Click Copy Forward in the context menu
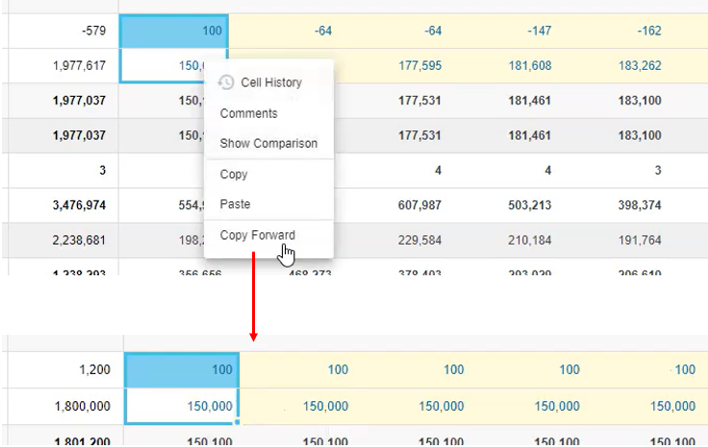The height and width of the screenshot is (447, 708). click(x=257, y=235)
